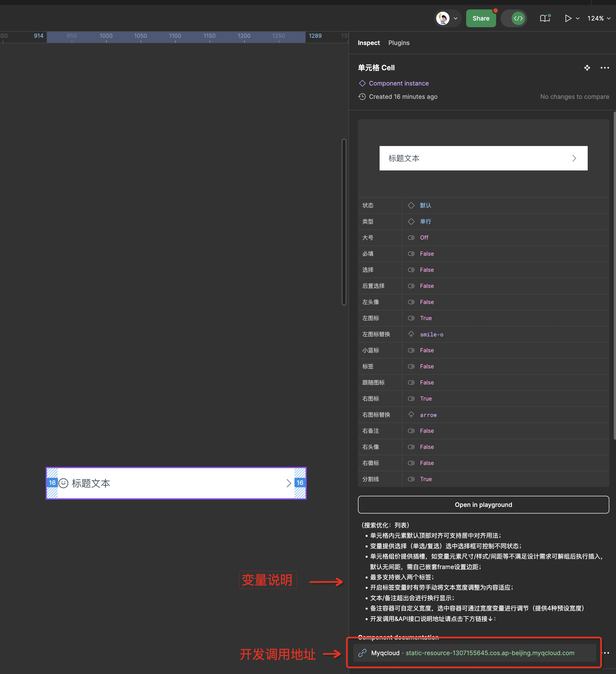616x674 pixels.
Task: Click the left 16 padding badge on canvas
Action: 52,483
